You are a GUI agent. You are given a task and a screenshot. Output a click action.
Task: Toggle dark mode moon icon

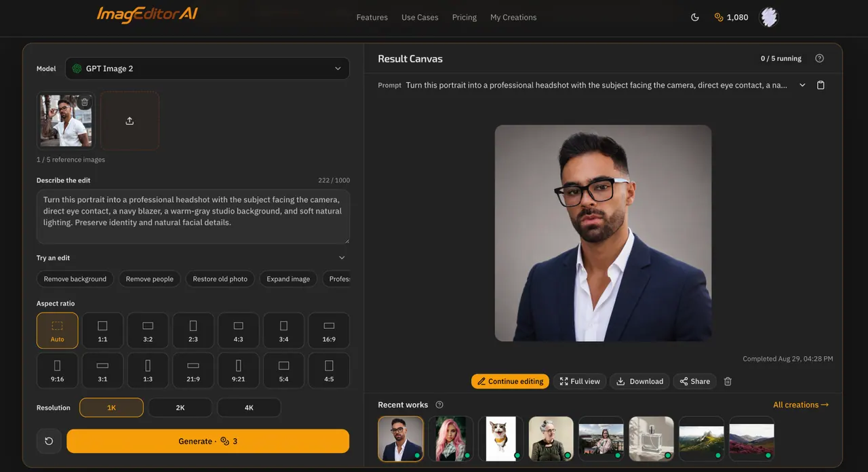(x=695, y=18)
